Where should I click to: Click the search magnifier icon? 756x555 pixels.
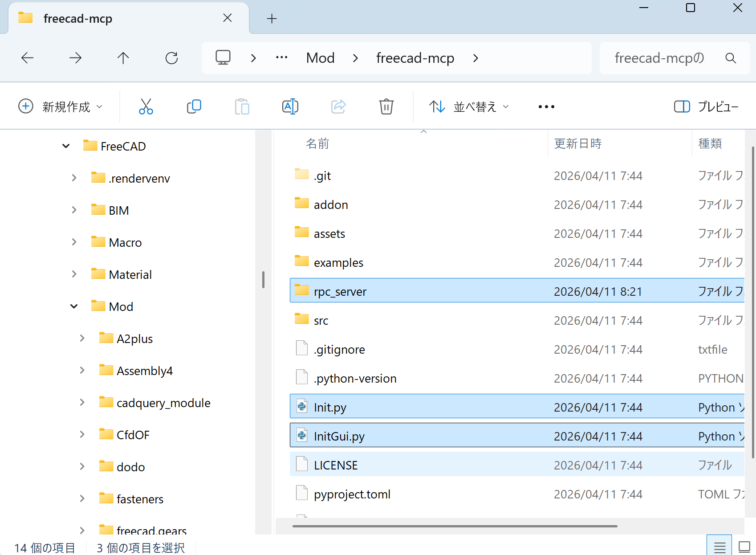[730, 58]
